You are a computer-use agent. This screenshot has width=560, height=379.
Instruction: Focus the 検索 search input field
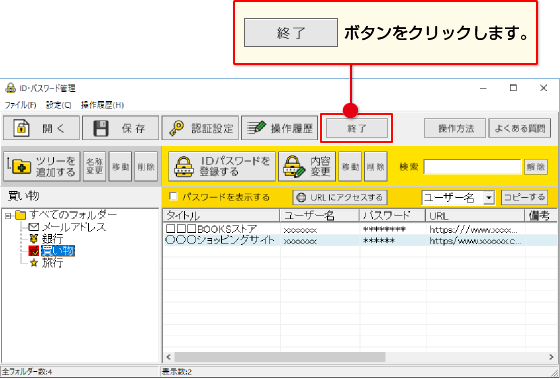[472, 167]
